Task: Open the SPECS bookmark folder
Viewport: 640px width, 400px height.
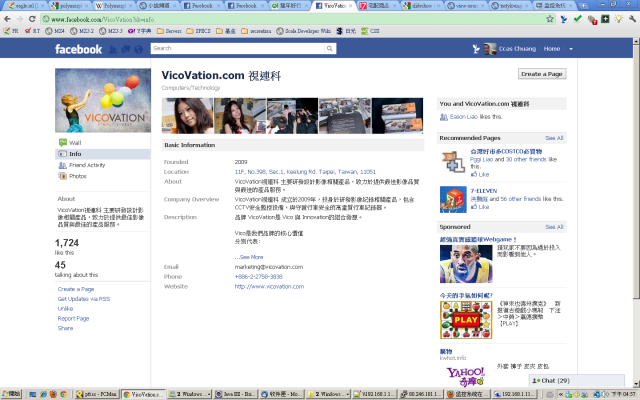Action: coord(198,31)
